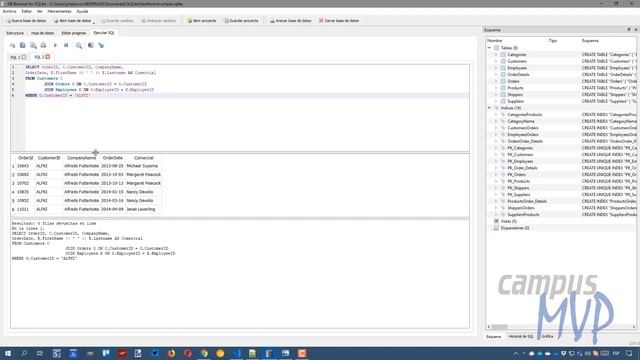Viewport: 640px width, 360px height.
Task: Click the find magnifier icon beside save
Action: coord(33,45)
